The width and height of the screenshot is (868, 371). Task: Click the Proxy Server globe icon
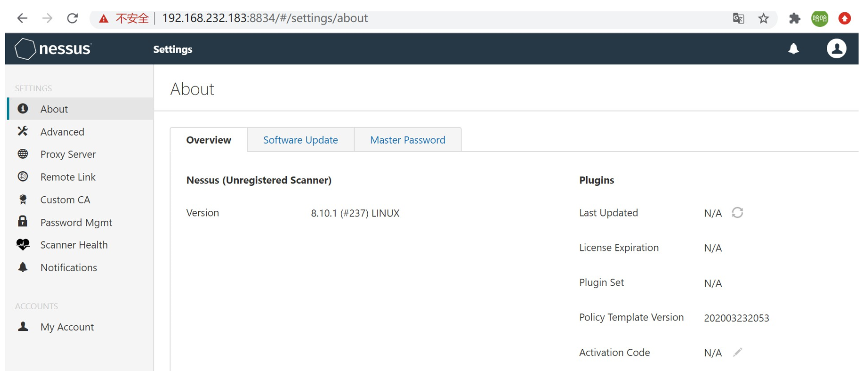click(x=23, y=154)
